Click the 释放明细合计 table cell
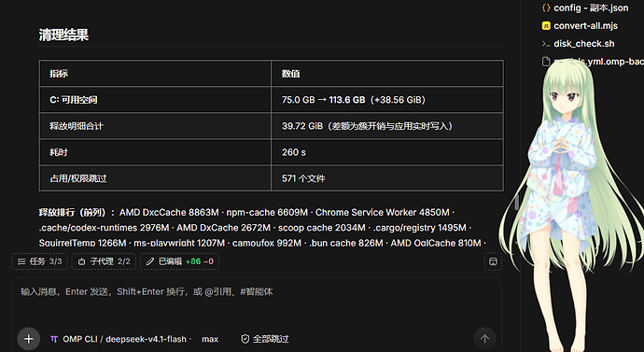 [x=155, y=126]
